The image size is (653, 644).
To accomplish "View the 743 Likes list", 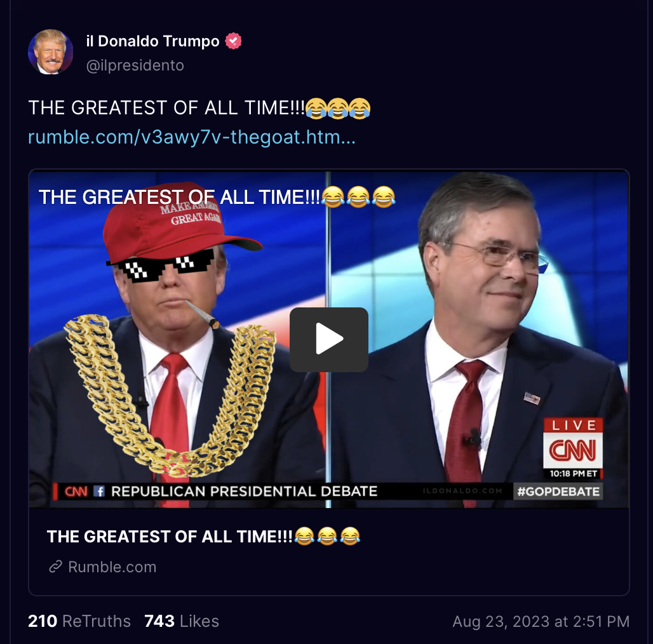I will point(182,621).
